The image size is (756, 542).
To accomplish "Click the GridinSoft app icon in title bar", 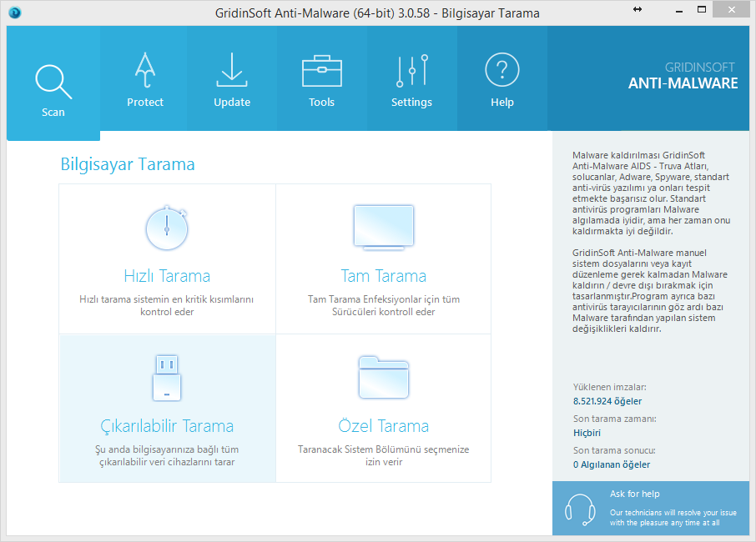I will pos(15,12).
